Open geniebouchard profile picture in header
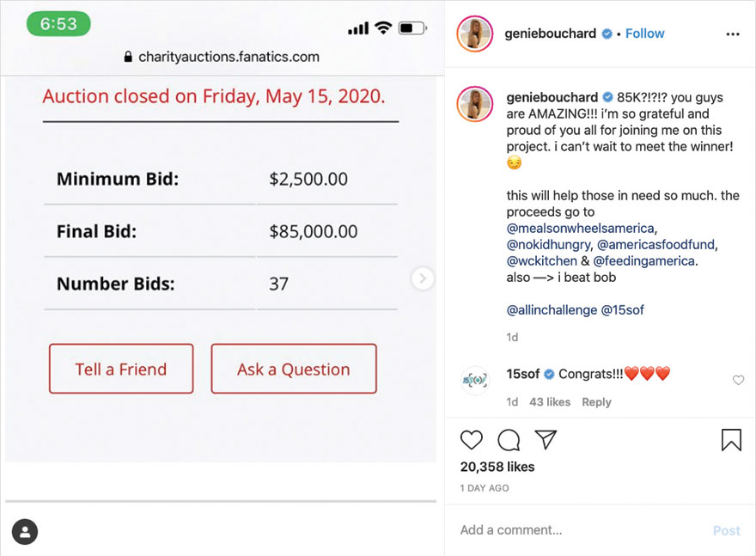756x556 pixels. click(x=475, y=34)
